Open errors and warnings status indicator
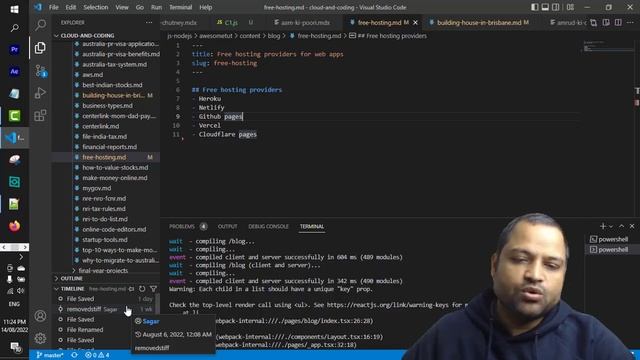The width and height of the screenshot is (640, 360). click(97, 355)
